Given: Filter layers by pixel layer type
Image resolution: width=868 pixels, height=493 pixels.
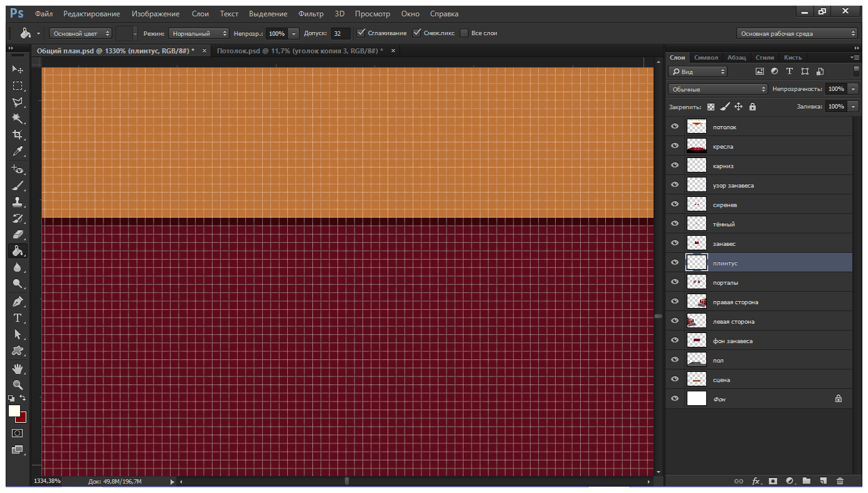Looking at the screenshot, I should [760, 72].
